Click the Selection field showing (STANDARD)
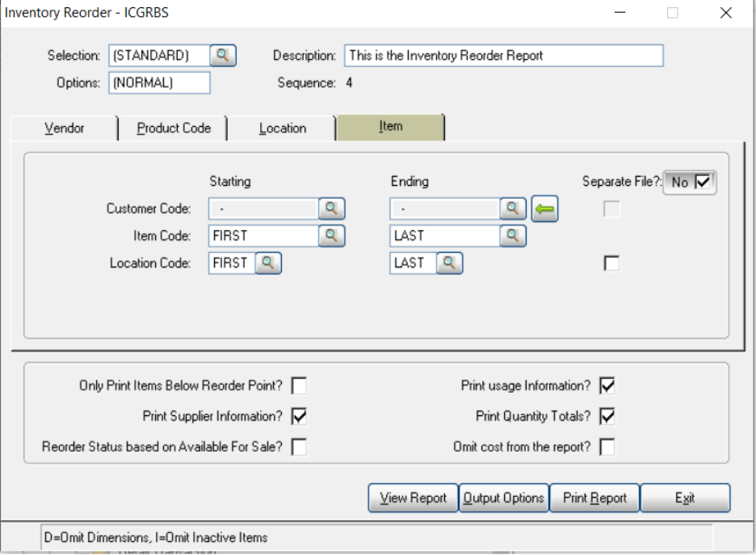Image resolution: width=756 pixels, height=555 pixels. (160, 56)
